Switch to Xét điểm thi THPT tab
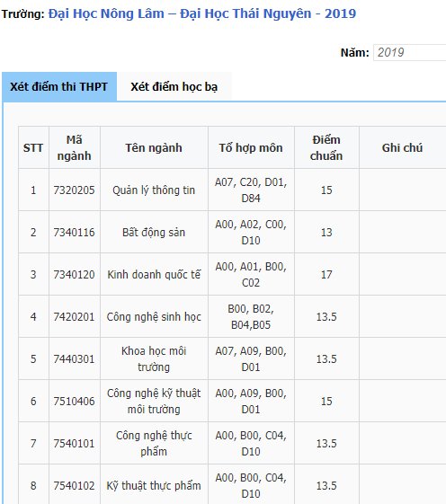The image size is (446, 504). (x=59, y=87)
